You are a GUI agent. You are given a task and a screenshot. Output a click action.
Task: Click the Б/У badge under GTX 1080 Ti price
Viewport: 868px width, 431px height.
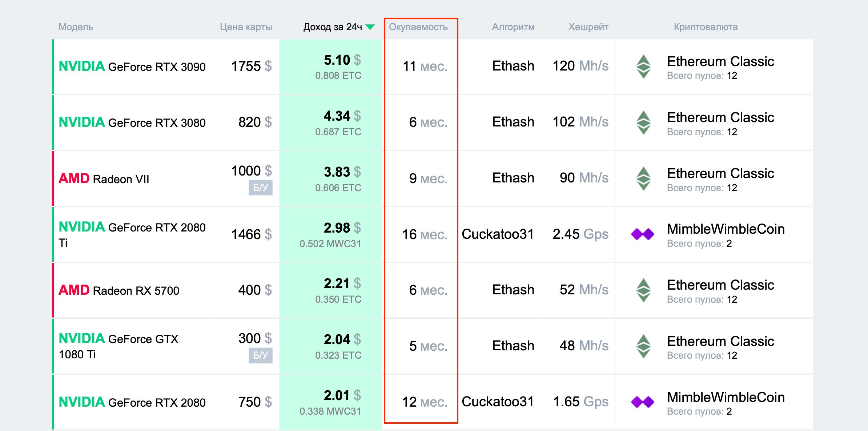pyautogui.click(x=260, y=355)
